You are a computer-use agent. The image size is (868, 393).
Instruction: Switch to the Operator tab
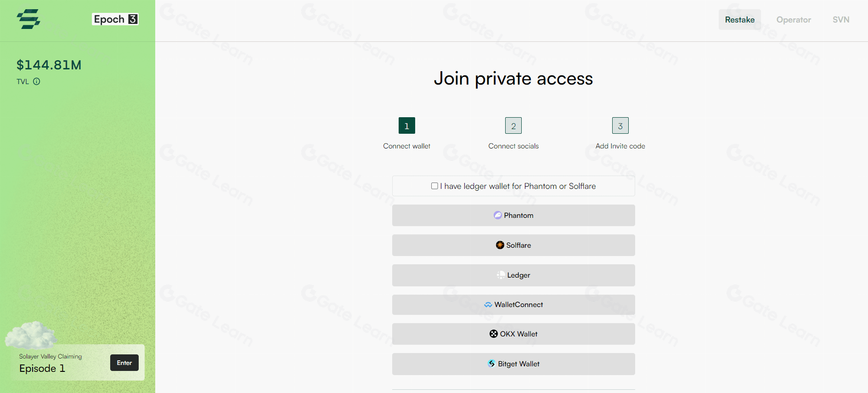[x=794, y=20]
